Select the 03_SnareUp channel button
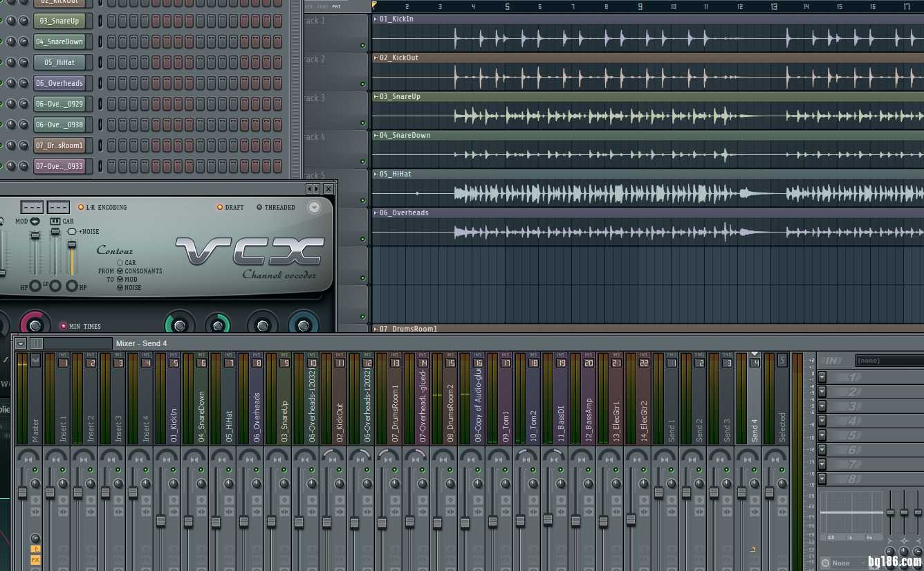The image size is (924, 571). point(59,21)
